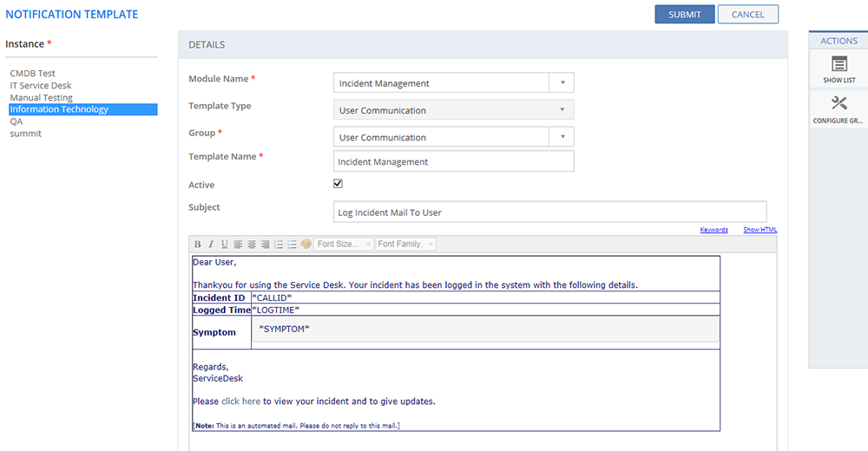Insert bulleted list in editor

(293, 245)
